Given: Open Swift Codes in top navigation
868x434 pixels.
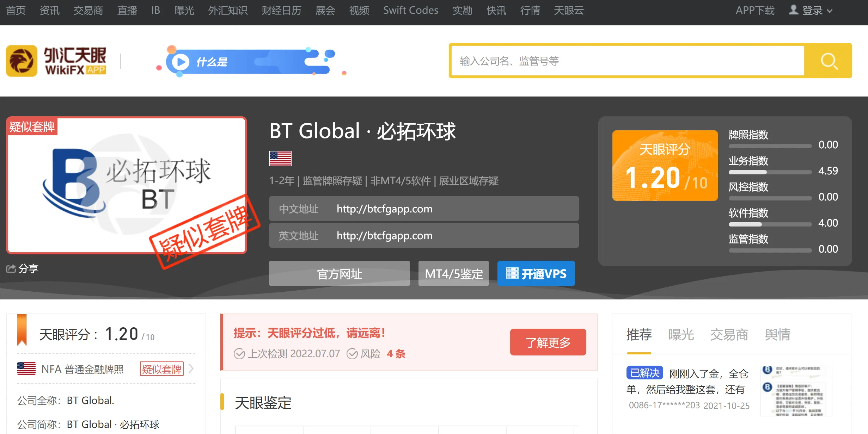Looking at the screenshot, I should coord(411,10).
